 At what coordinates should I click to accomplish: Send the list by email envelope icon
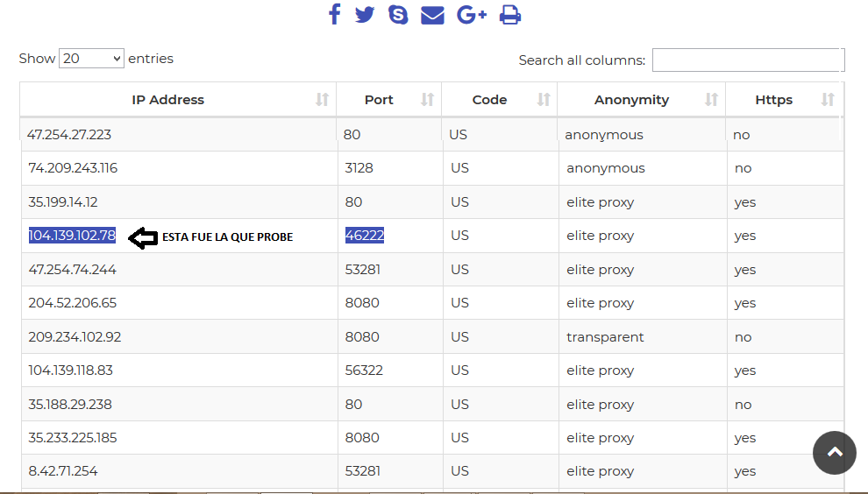(x=432, y=15)
